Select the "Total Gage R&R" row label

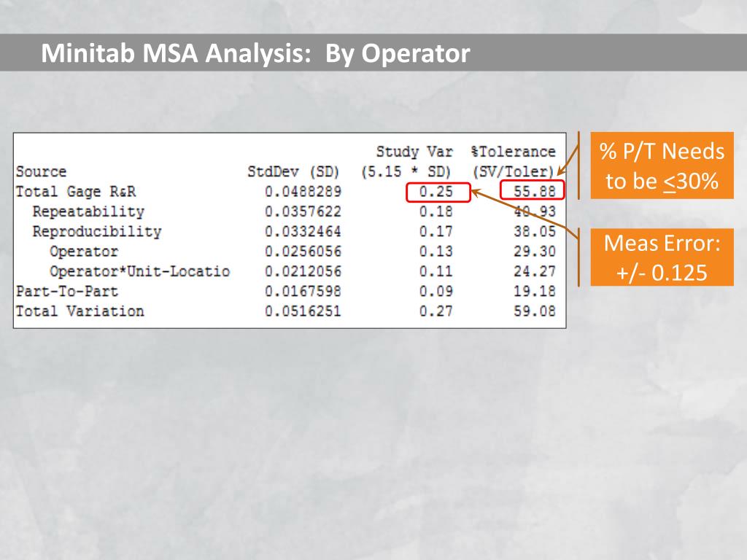pos(76,192)
